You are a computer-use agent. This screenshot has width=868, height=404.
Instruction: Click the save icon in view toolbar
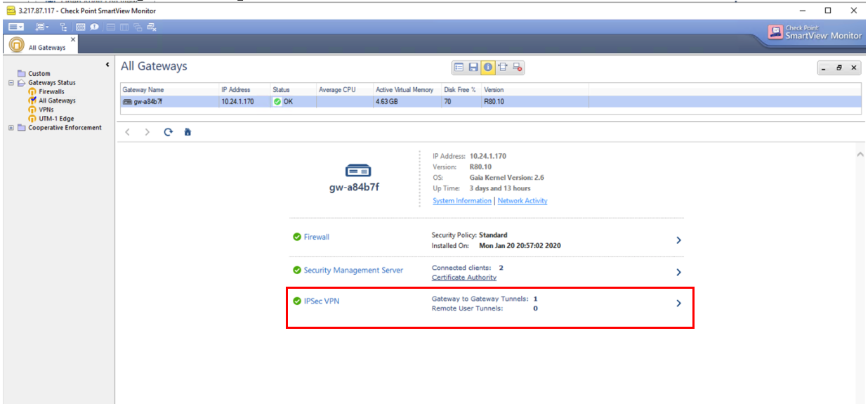[x=473, y=67]
